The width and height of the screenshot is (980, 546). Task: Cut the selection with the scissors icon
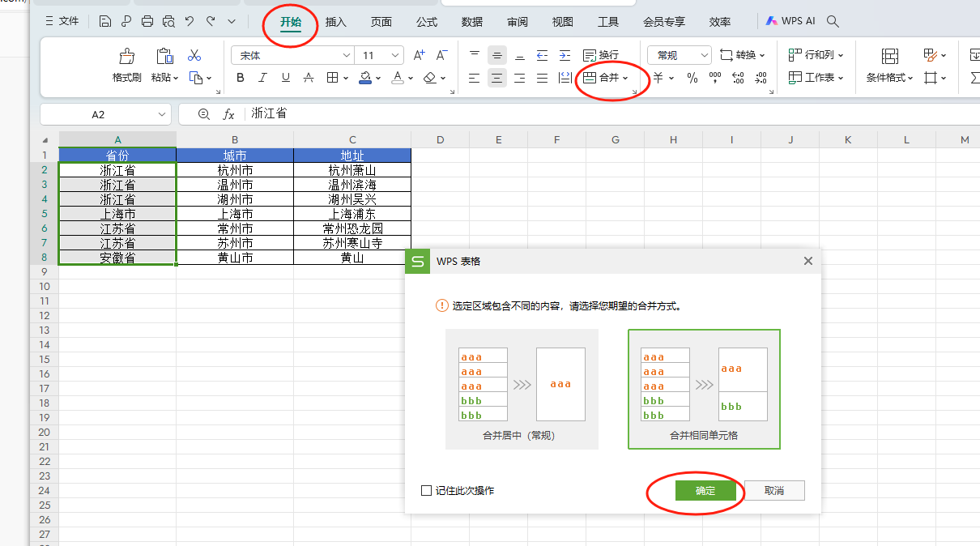pos(194,55)
